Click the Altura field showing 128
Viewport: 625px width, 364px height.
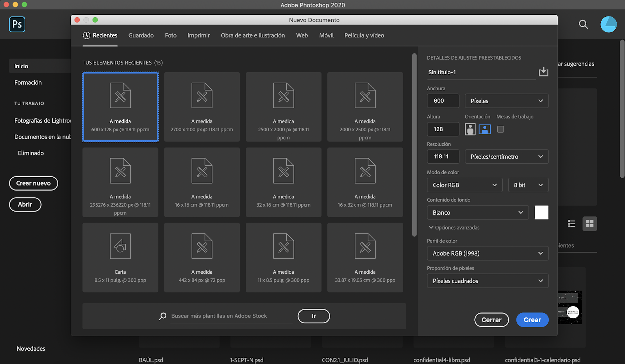[443, 129]
